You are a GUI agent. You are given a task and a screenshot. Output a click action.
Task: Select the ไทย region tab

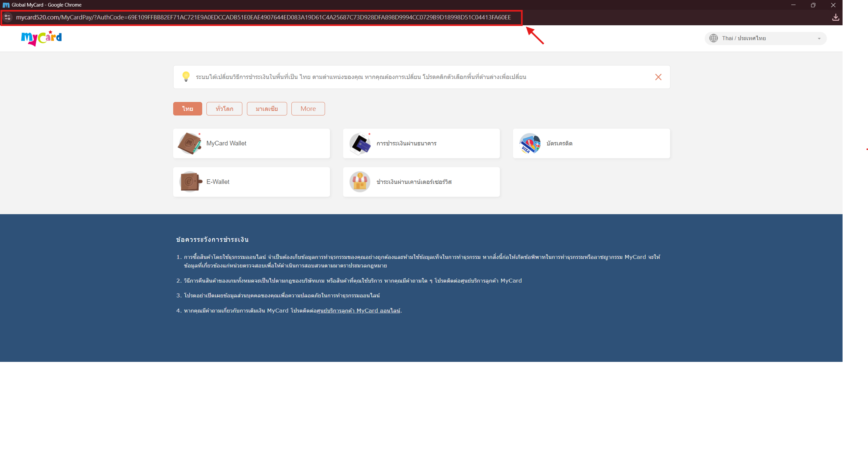click(x=188, y=109)
